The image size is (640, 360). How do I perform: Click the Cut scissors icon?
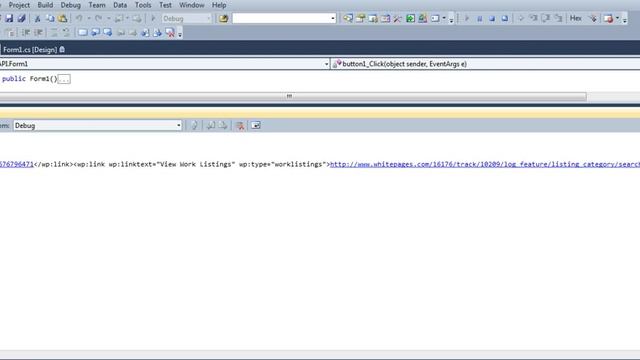[37, 18]
